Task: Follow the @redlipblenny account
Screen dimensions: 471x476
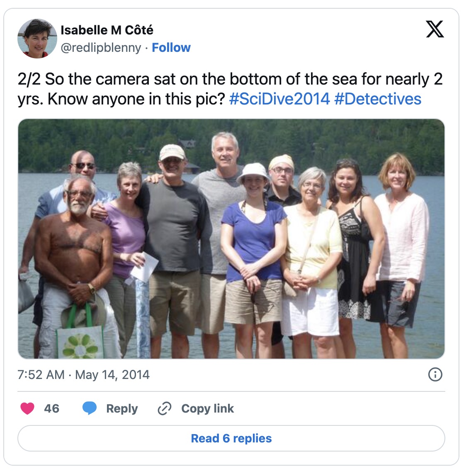Action: point(171,48)
